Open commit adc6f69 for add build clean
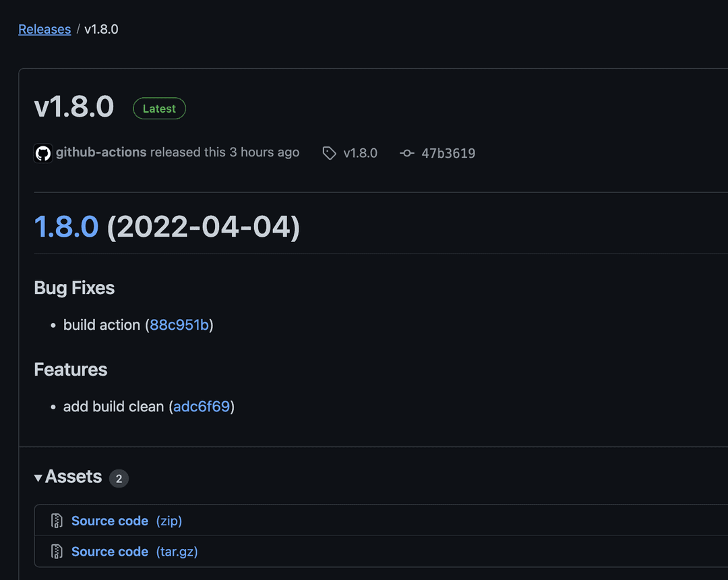This screenshot has width=728, height=580. 202,407
